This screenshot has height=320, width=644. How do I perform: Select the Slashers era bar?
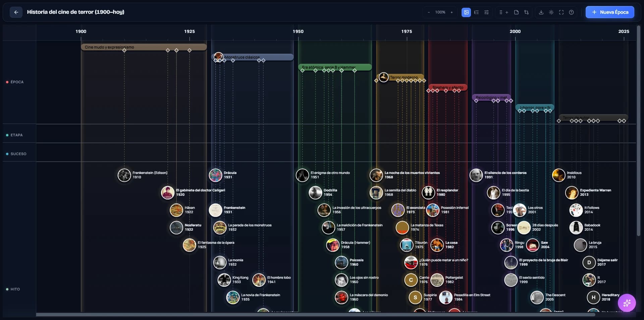pos(448,87)
